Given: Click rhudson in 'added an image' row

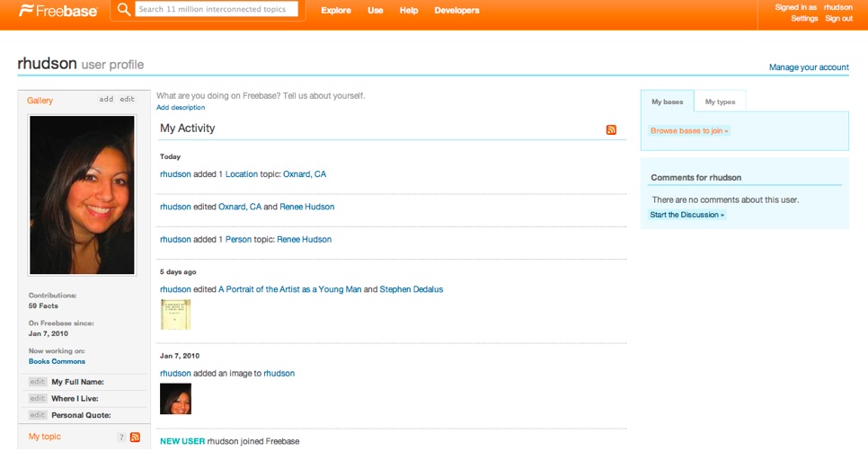Looking at the screenshot, I should tap(175, 373).
